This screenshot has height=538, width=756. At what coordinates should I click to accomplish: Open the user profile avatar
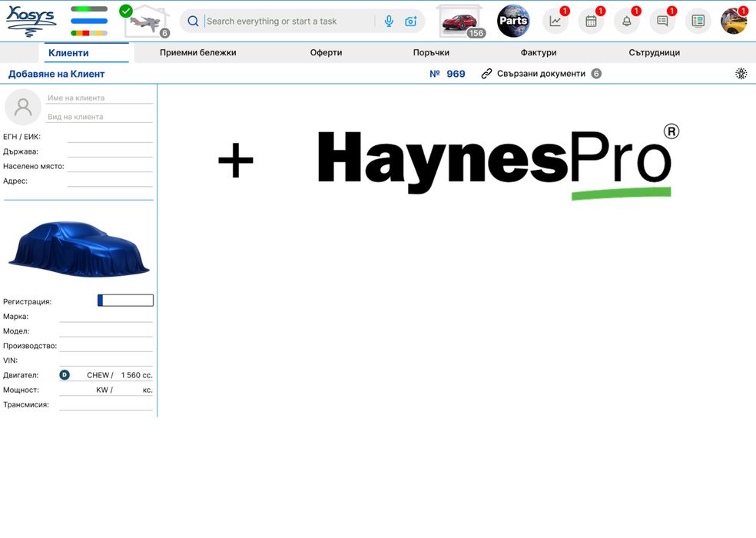point(734,22)
